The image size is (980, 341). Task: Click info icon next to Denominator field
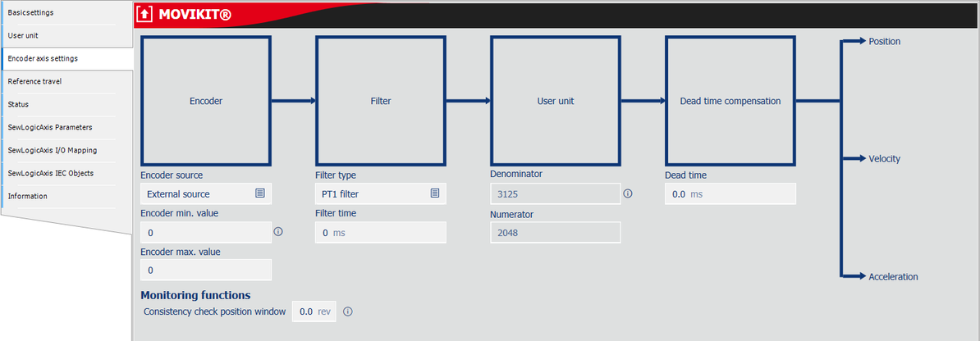point(628,194)
